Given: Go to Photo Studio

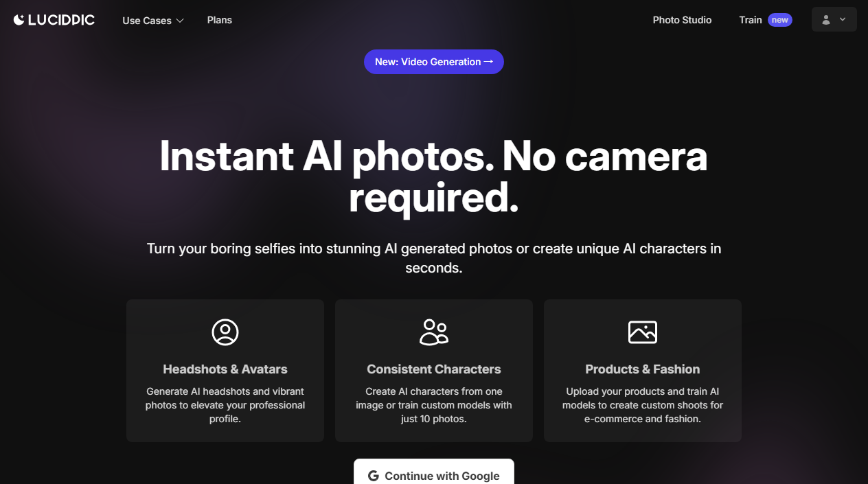Looking at the screenshot, I should (x=682, y=20).
